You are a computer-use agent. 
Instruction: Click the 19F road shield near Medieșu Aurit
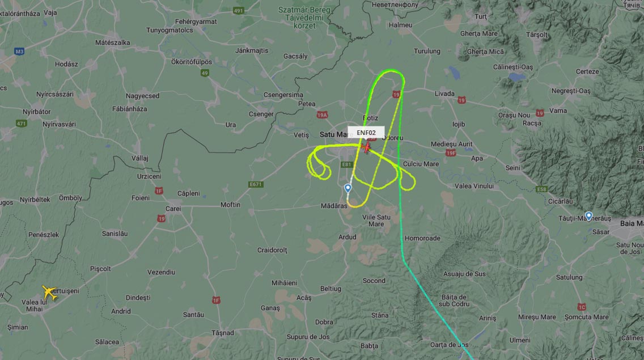451,153
